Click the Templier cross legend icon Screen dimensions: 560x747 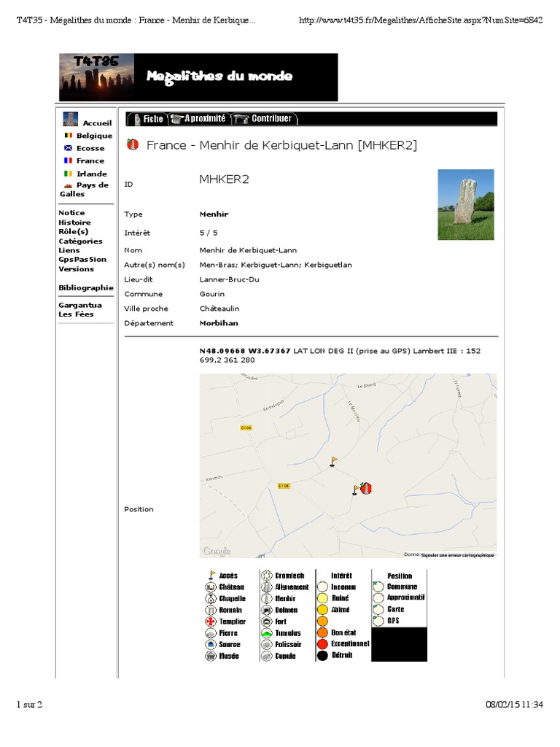click(x=211, y=622)
